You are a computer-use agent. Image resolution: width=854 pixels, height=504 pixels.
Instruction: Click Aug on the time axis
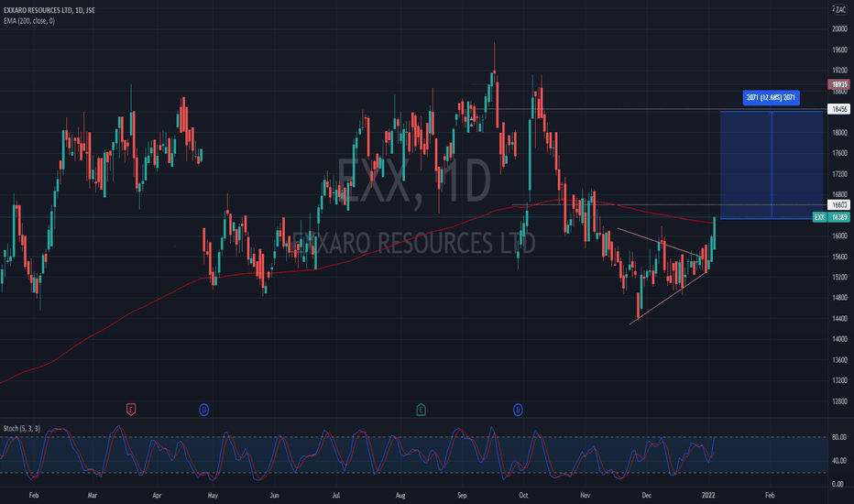[400, 495]
